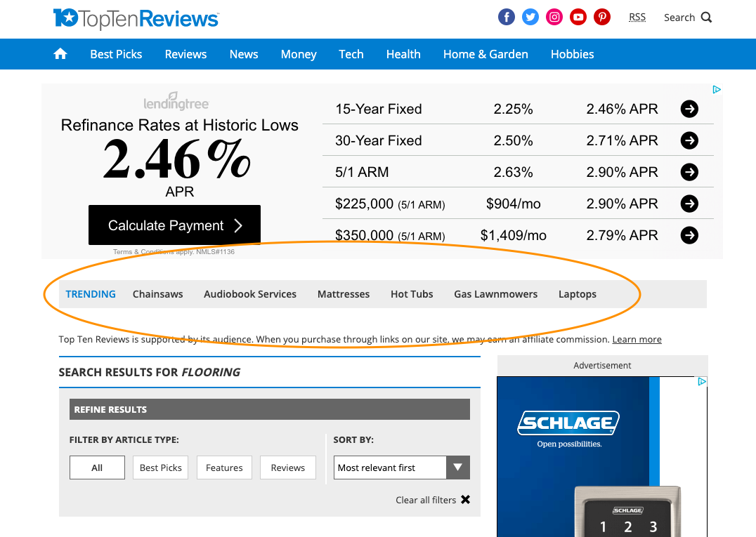Filter results by Features type
This screenshot has width=756, height=537.
click(224, 468)
